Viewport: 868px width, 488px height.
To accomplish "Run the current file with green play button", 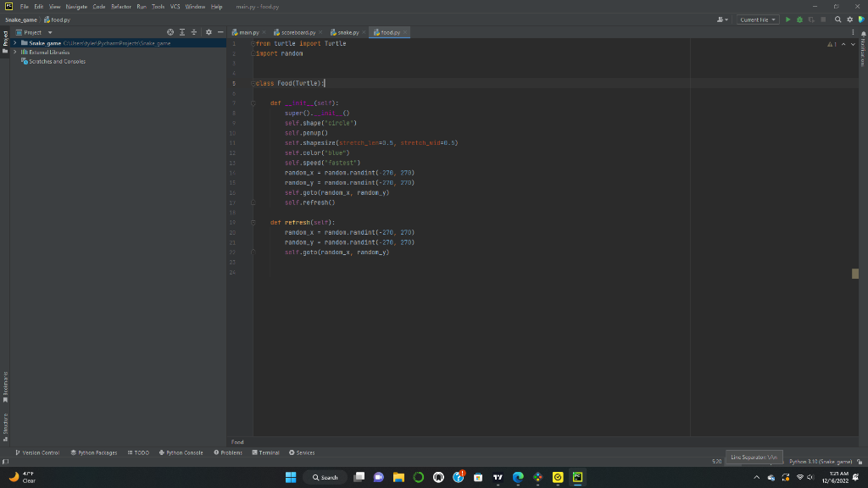I will (x=787, y=19).
